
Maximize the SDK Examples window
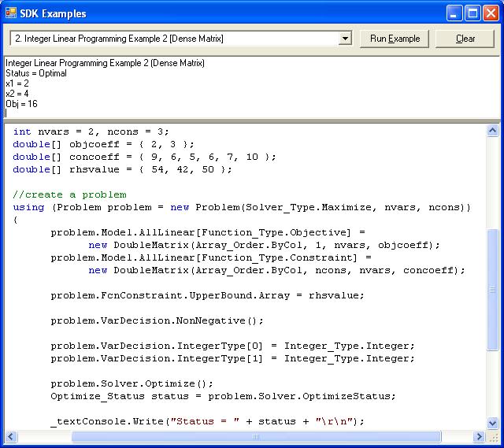[473, 13]
